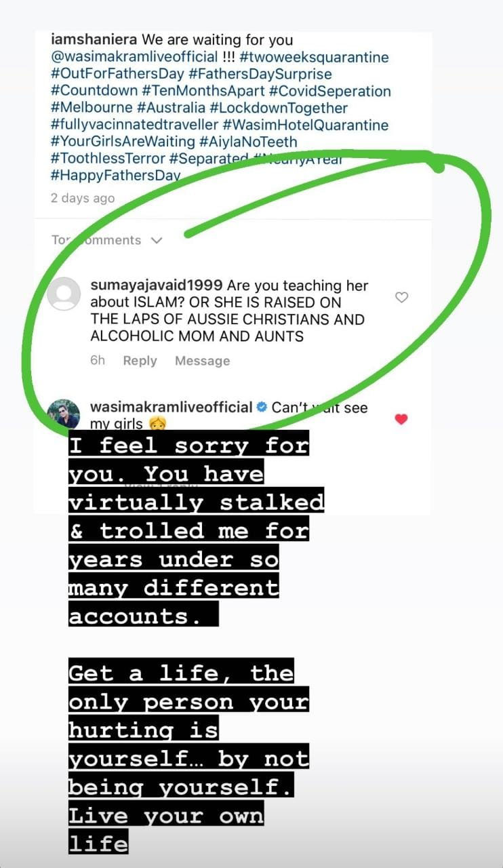
Task: Expand the Top comments chevron
Action: (x=157, y=240)
